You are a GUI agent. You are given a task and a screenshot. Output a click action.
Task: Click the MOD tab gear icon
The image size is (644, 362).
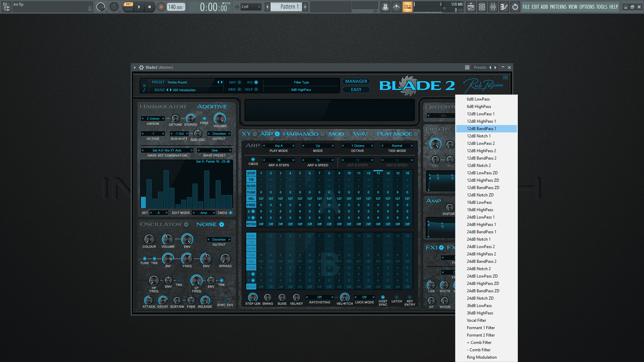coord(348,134)
